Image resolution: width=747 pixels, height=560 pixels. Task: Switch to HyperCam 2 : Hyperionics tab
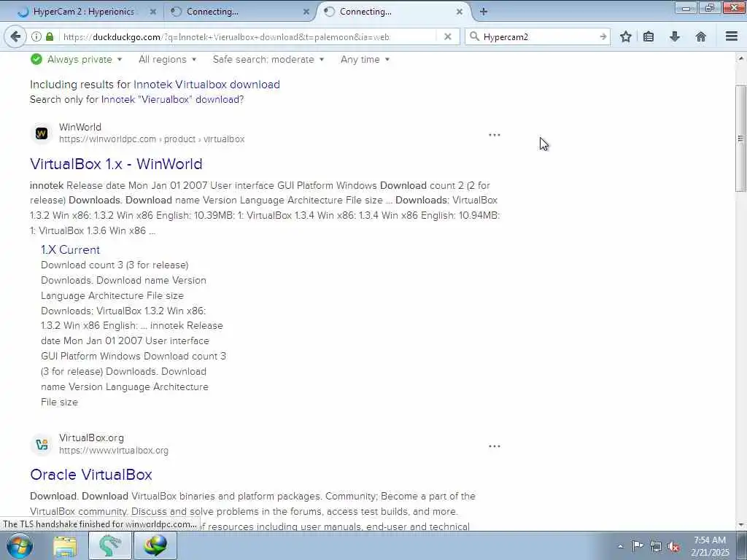83,12
